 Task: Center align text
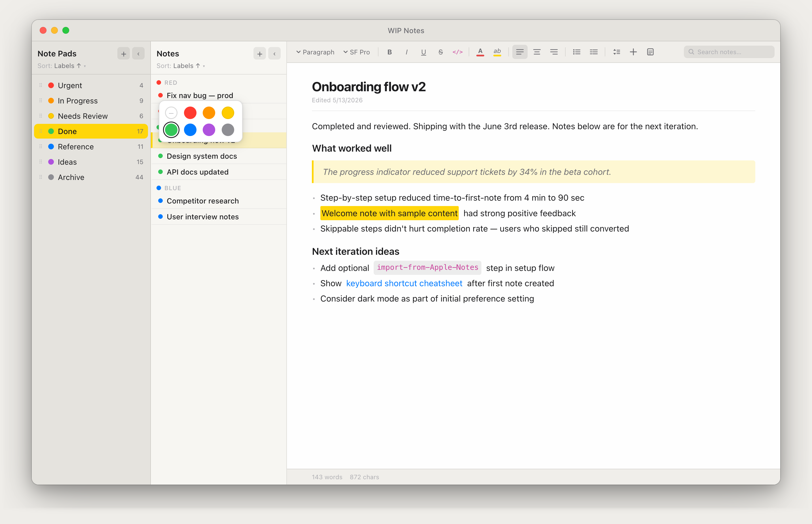(x=537, y=52)
